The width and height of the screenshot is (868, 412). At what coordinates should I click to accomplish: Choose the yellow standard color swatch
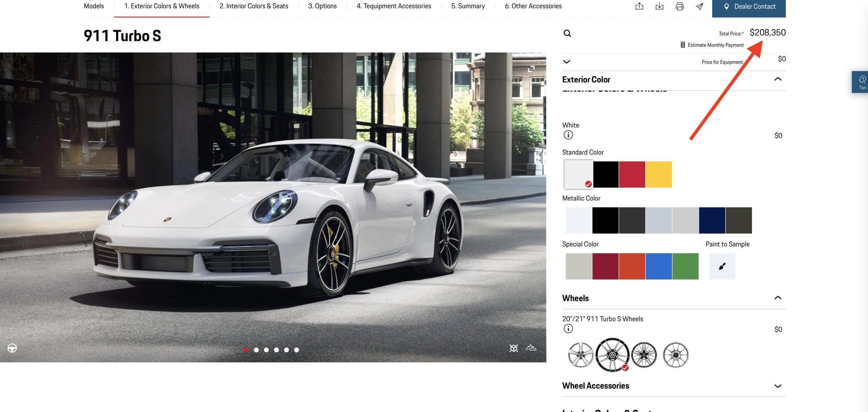coord(659,174)
